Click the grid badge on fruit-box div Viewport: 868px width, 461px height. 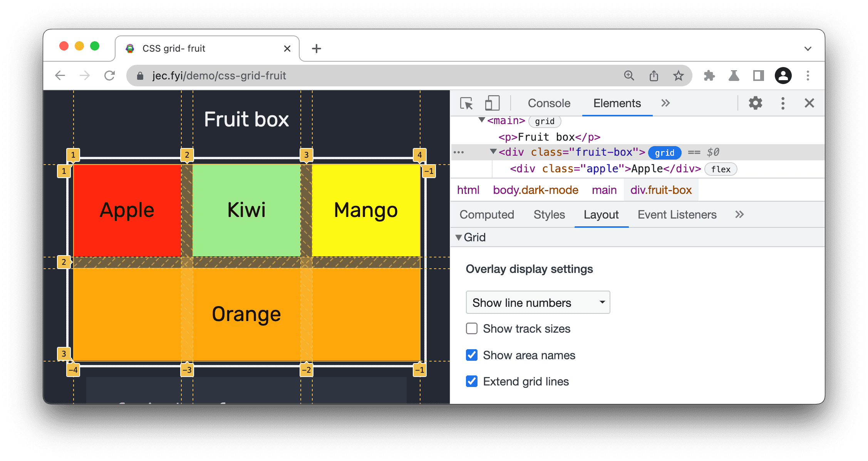pos(666,152)
